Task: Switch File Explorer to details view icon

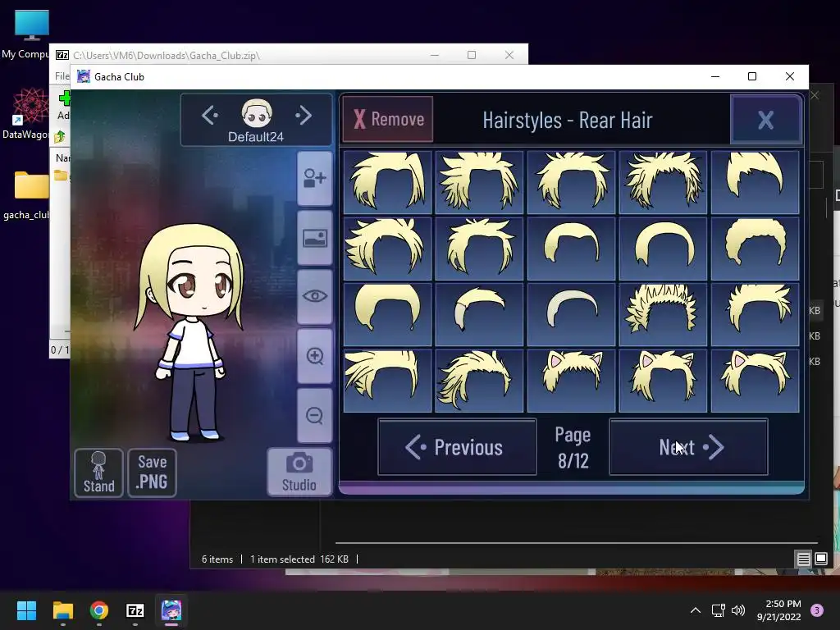Action: (x=804, y=559)
